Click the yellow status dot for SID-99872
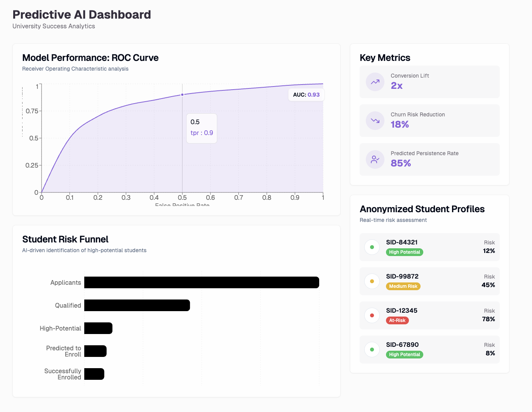532x412 pixels. [372, 281]
